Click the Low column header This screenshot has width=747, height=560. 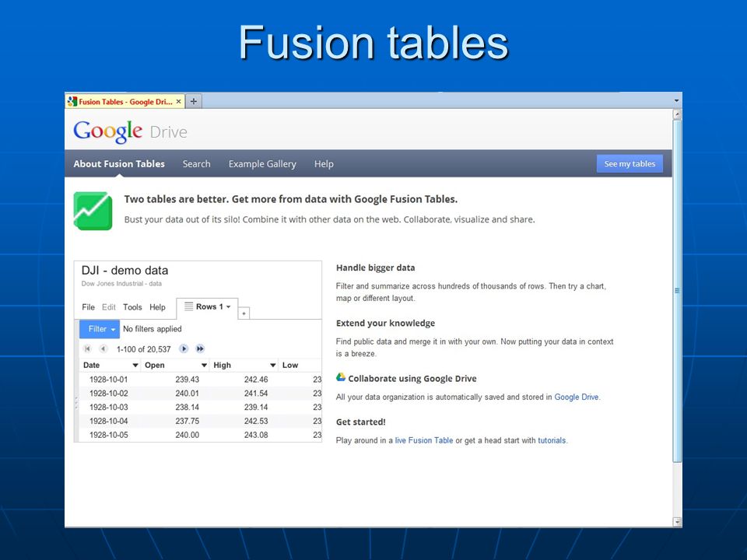pyautogui.click(x=289, y=366)
